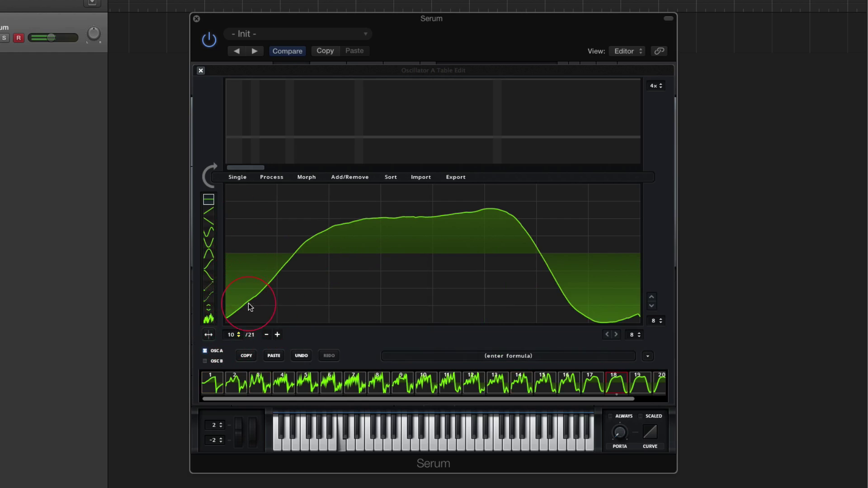Select the ramp up line shape tool
This screenshot has width=868, height=488.
(x=208, y=211)
